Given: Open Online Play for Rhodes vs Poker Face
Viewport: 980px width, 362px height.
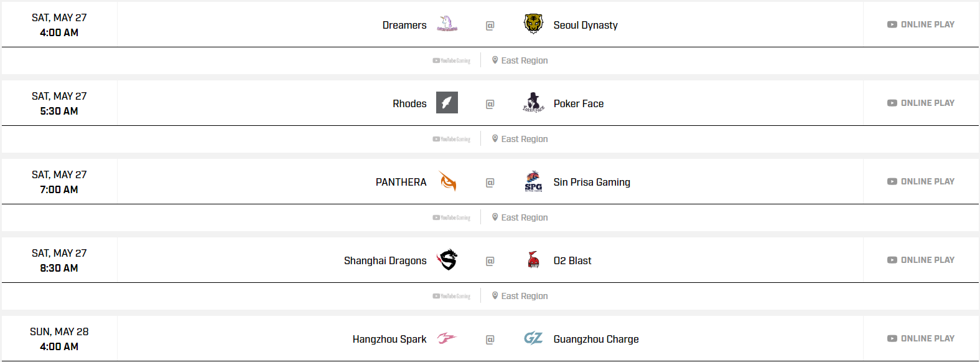Looking at the screenshot, I should pos(921,103).
